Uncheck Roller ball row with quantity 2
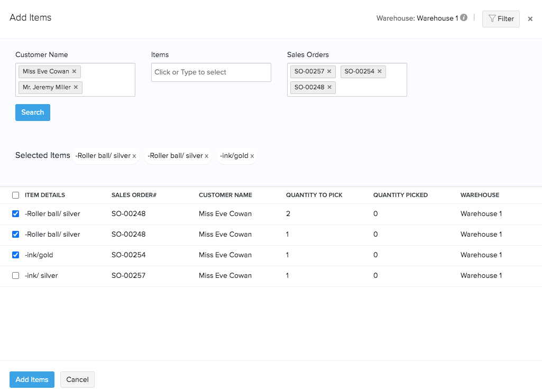 point(15,213)
